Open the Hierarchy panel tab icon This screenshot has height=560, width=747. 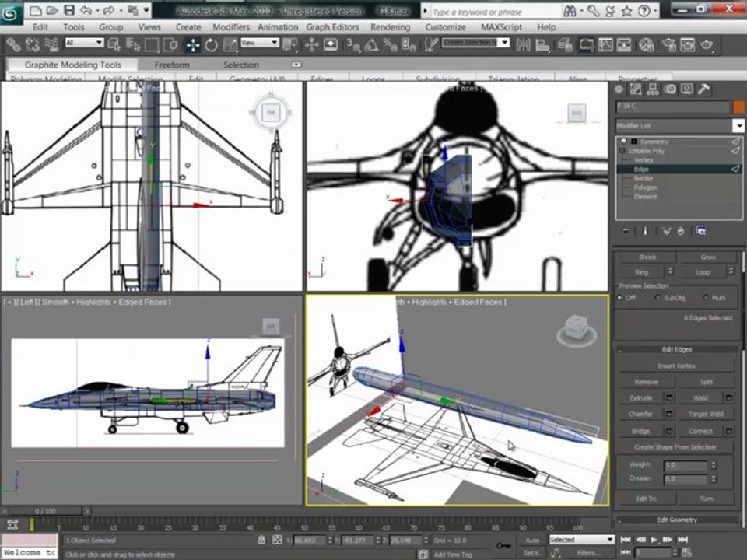click(x=653, y=89)
